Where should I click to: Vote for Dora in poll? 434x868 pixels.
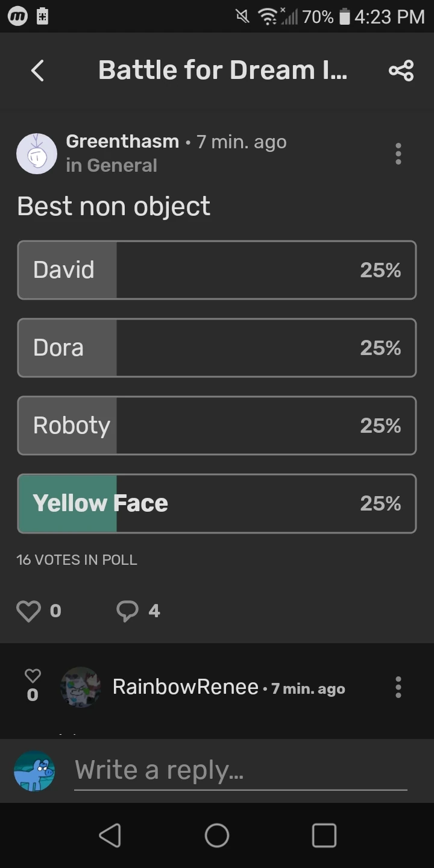point(217,348)
